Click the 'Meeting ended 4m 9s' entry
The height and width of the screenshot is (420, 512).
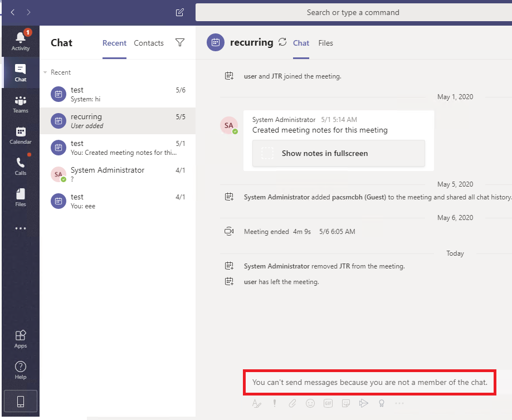[x=299, y=232]
